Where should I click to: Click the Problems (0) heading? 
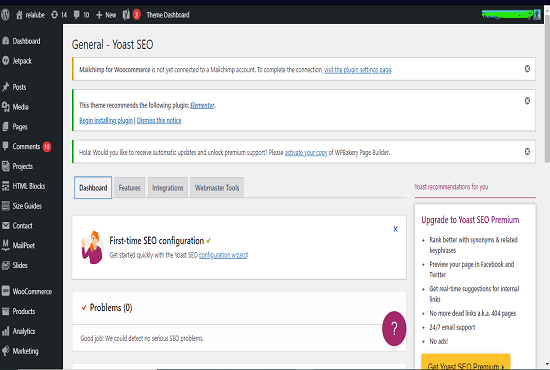click(x=111, y=308)
